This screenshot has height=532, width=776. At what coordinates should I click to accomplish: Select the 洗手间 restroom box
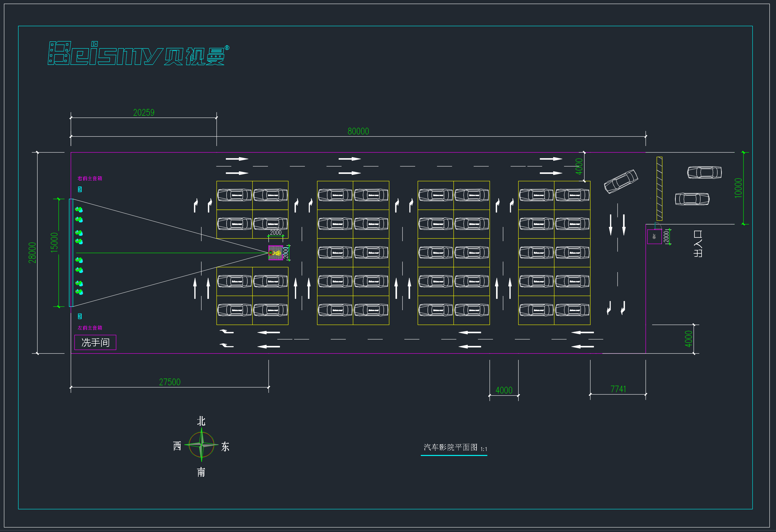point(95,343)
